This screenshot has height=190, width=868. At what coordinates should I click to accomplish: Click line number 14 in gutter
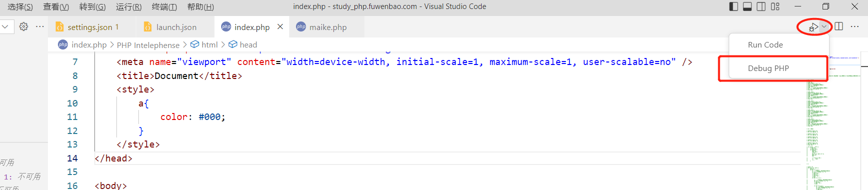(x=72, y=158)
